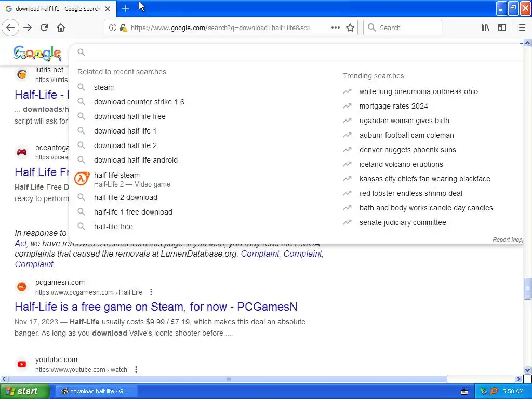Open 'Half-Life is a free game on Steam' result

156,307
